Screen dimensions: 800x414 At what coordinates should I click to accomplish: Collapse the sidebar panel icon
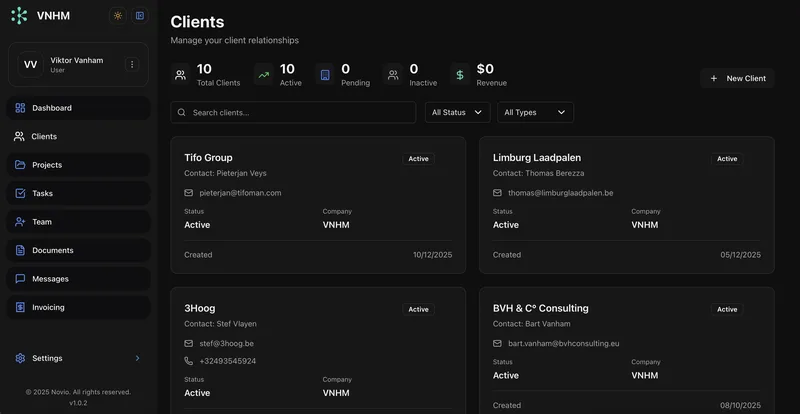point(139,16)
